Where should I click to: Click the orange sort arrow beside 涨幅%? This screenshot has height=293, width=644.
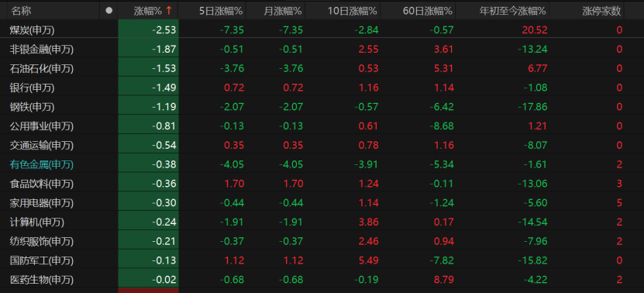click(168, 11)
